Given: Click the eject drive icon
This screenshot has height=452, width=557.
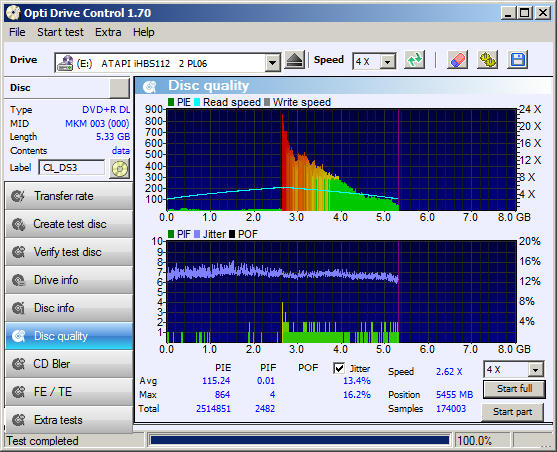Looking at the screenshot, I should pos(295,60).
